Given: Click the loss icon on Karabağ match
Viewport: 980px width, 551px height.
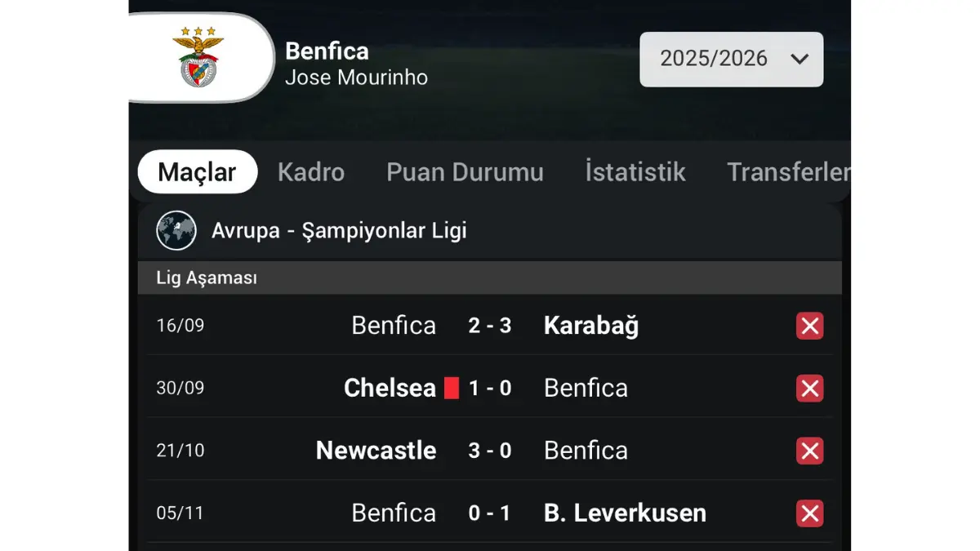Looking at the screenshot, I should click(809, 326).
